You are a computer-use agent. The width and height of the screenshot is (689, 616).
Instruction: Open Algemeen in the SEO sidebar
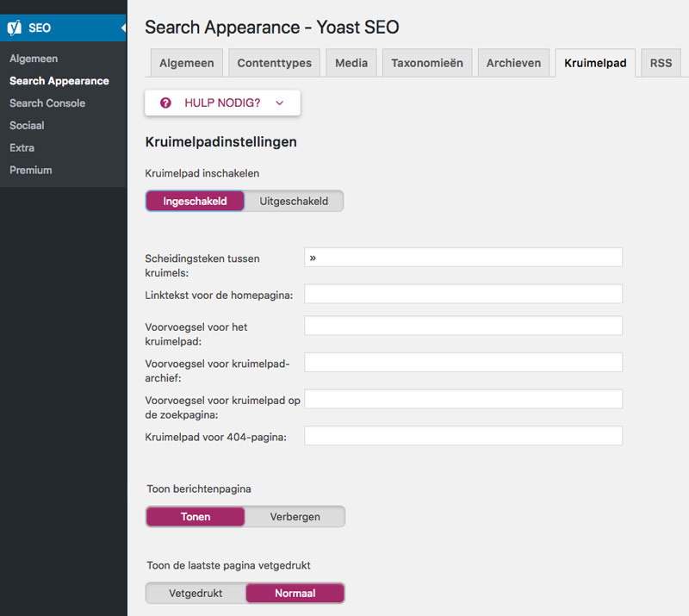[34, 59]
